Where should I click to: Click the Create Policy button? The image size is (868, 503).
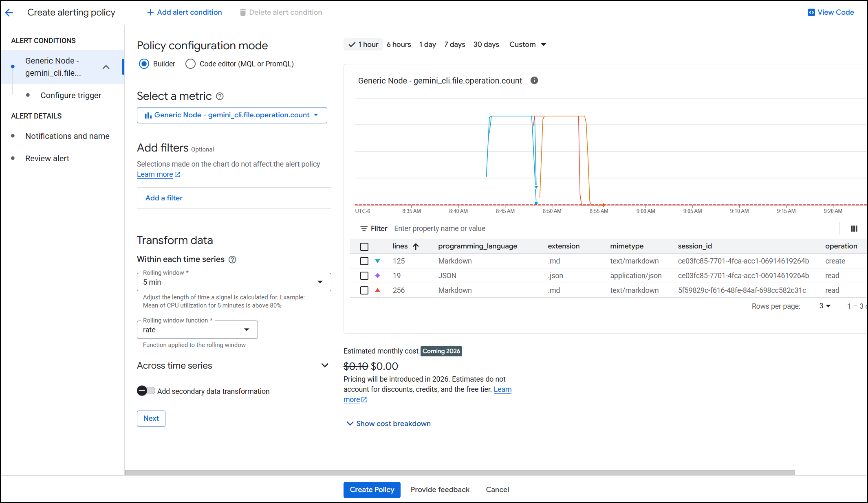click(x=372, y=490)
